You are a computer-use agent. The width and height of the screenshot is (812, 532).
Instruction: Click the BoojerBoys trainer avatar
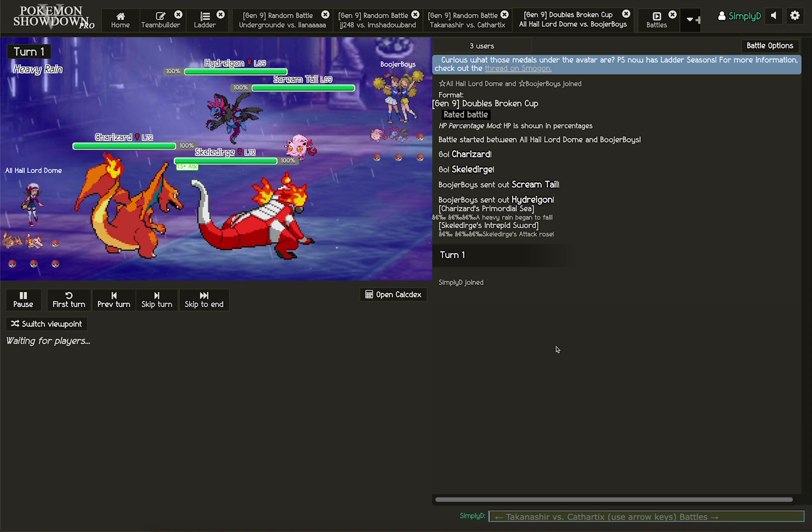[400, 96]
